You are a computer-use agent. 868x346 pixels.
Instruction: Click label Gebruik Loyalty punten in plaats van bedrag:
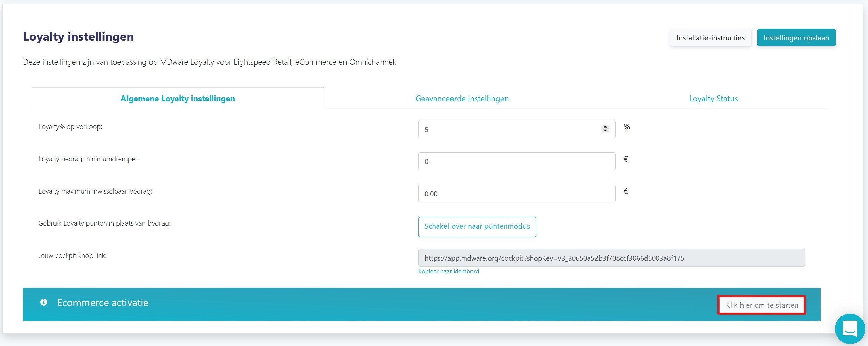(x=104, y=223)
